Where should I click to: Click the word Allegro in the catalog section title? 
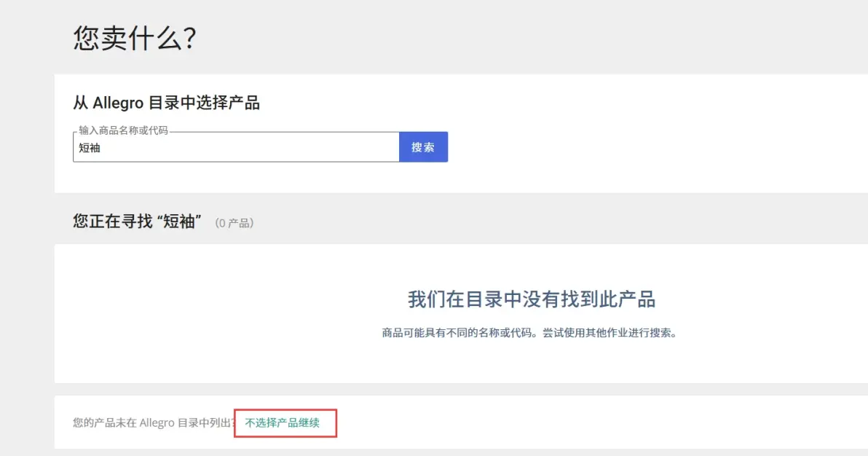pos(118,103)
